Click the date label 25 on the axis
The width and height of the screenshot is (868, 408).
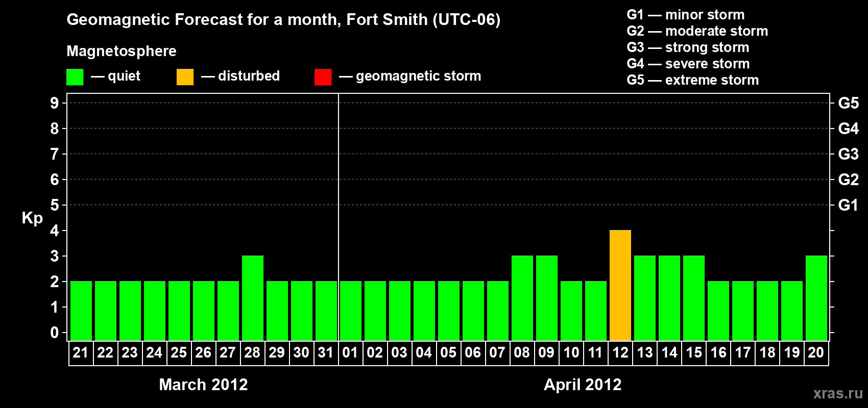point(179,352)
